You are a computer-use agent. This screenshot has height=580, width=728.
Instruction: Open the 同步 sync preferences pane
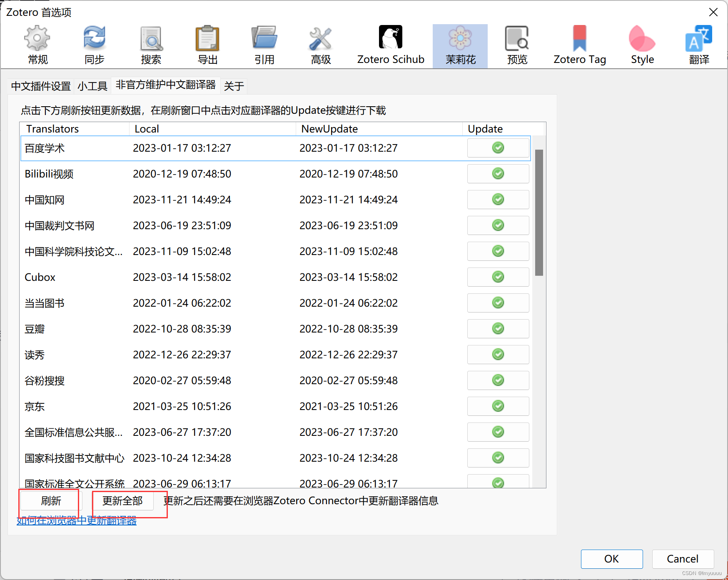pyautogui.click(x=95, y=46)
